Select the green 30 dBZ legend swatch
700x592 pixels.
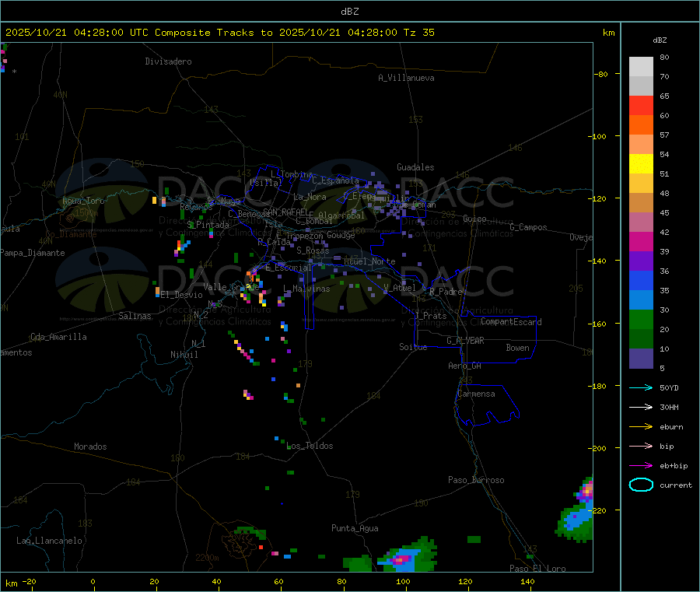coord(641,319)
